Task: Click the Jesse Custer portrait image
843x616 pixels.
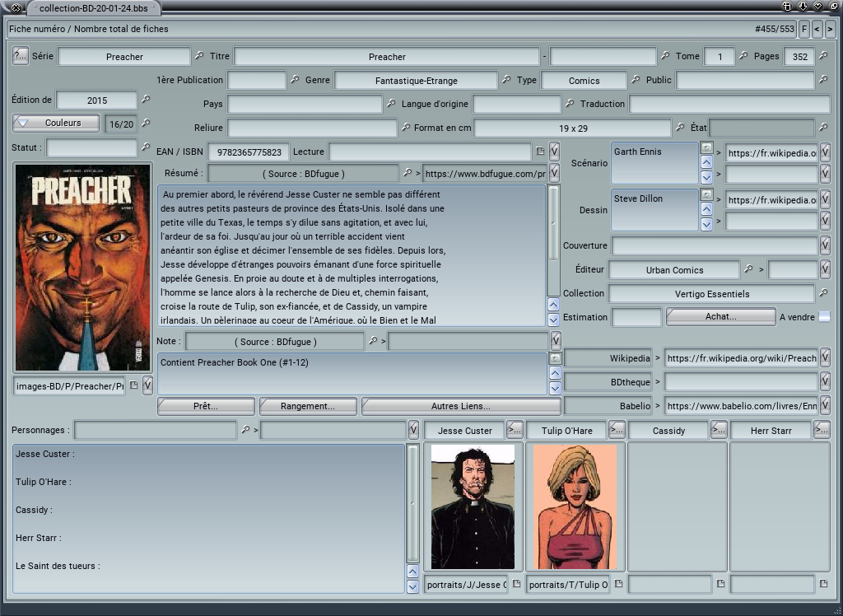Action: [x=473, y=506]
